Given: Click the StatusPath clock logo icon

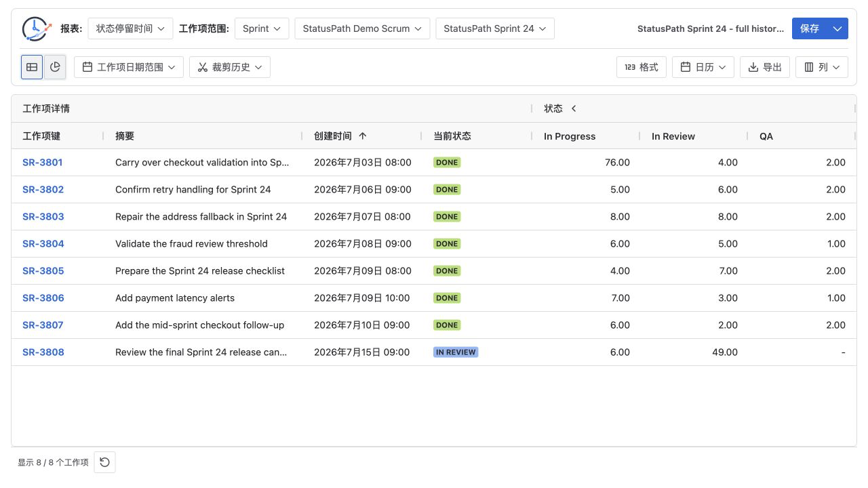Looking at the screenshot, I should coord(37,28).
